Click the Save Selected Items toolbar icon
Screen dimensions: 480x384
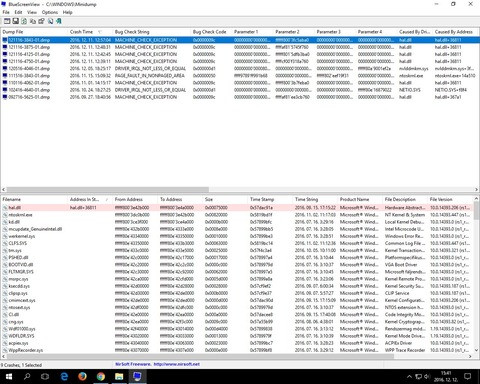point(15,21)
